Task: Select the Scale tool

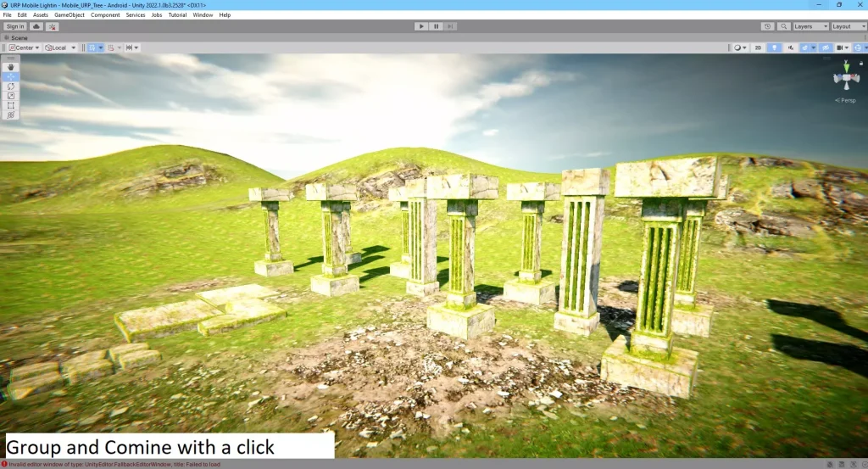Action: point(11,96)
